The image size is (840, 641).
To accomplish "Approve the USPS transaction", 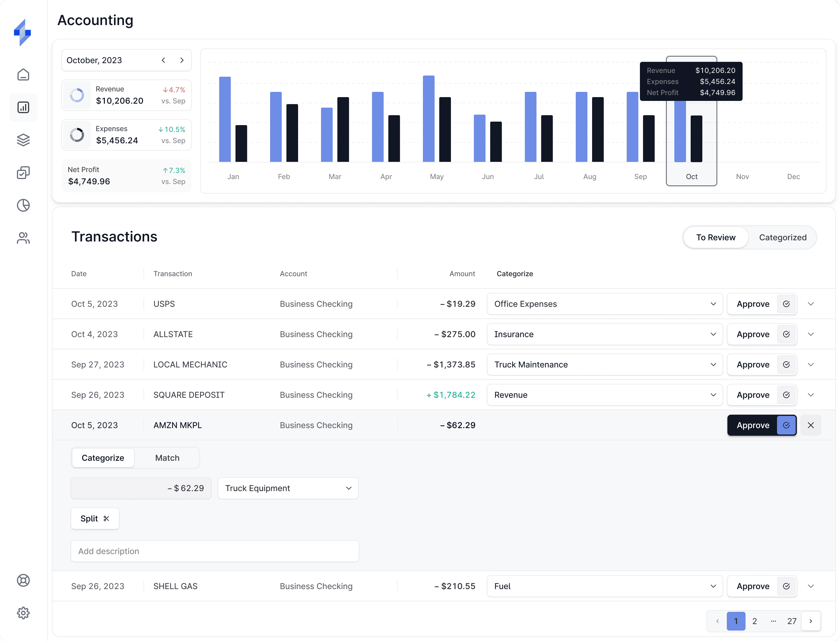I will pyautogui.click(x=752, y=304).
